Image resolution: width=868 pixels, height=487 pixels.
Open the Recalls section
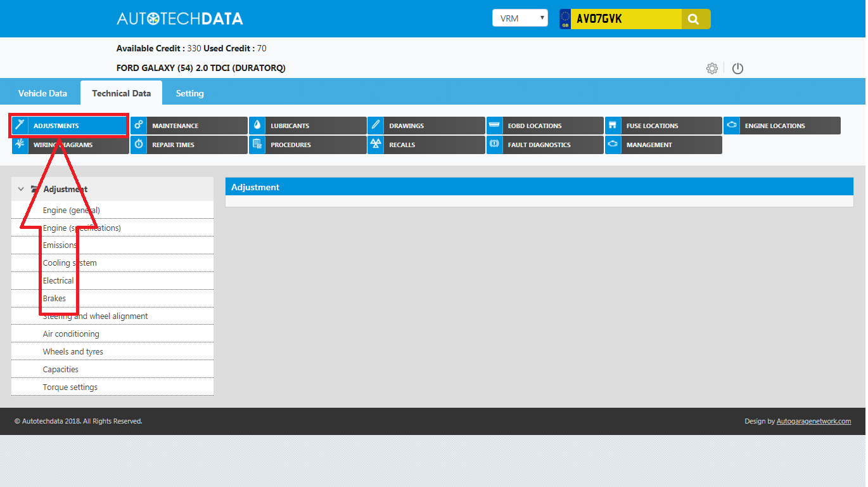tap(426, 145)
